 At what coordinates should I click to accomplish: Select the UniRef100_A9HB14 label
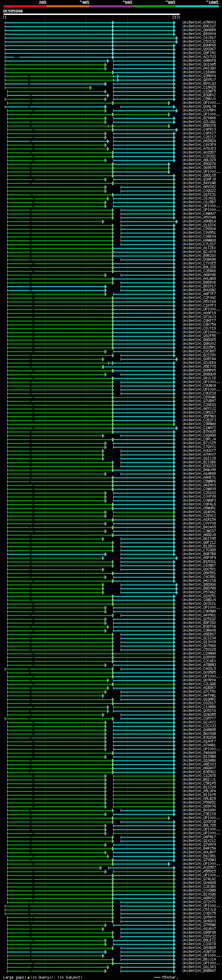[199, 221]
